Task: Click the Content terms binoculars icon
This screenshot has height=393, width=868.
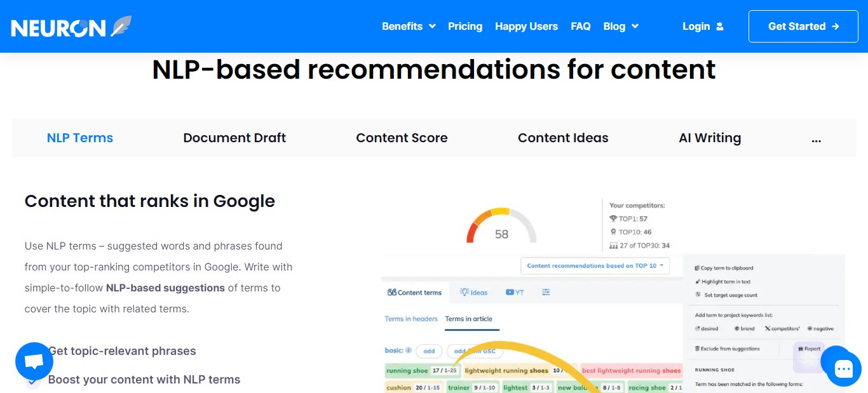Action: tap(391, 292)
